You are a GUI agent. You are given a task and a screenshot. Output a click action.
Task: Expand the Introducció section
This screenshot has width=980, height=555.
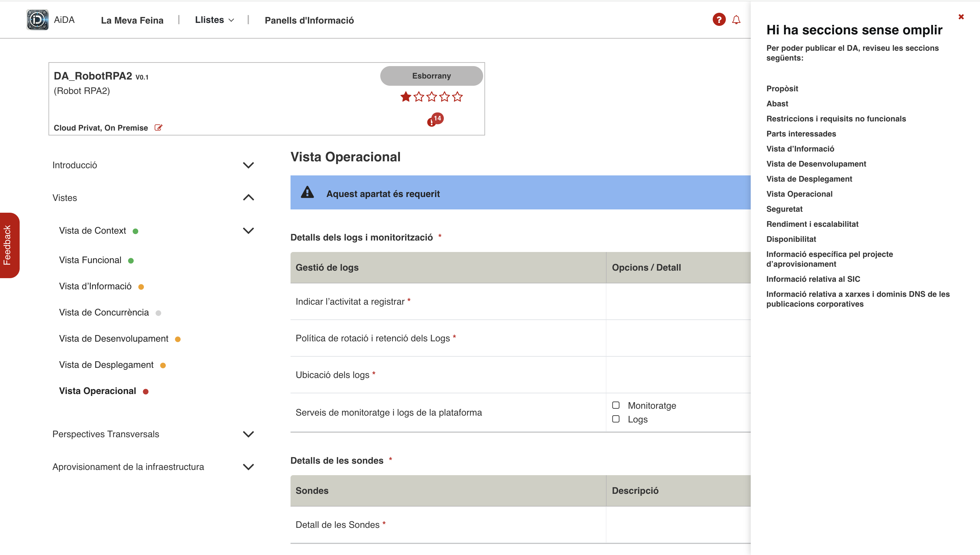[x=248, y=165]
